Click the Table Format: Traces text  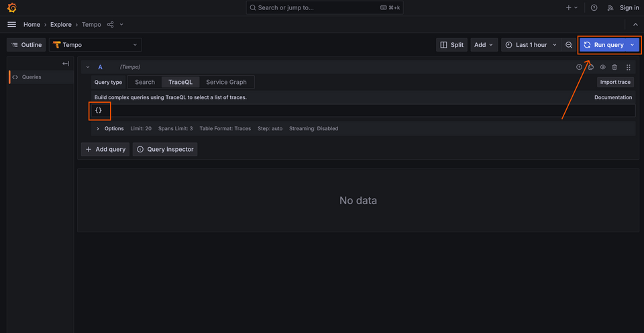[225, 129]
